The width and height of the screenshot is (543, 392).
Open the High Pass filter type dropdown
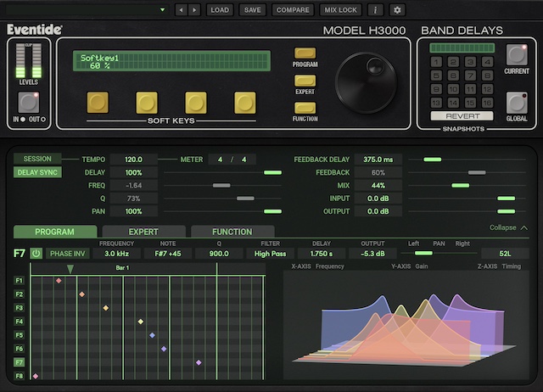click(271, 253)
